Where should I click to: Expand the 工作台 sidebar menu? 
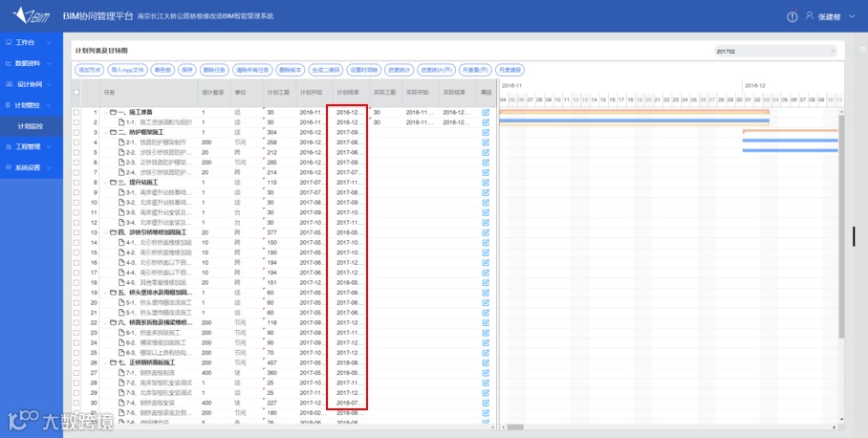(x=32, y=42)
